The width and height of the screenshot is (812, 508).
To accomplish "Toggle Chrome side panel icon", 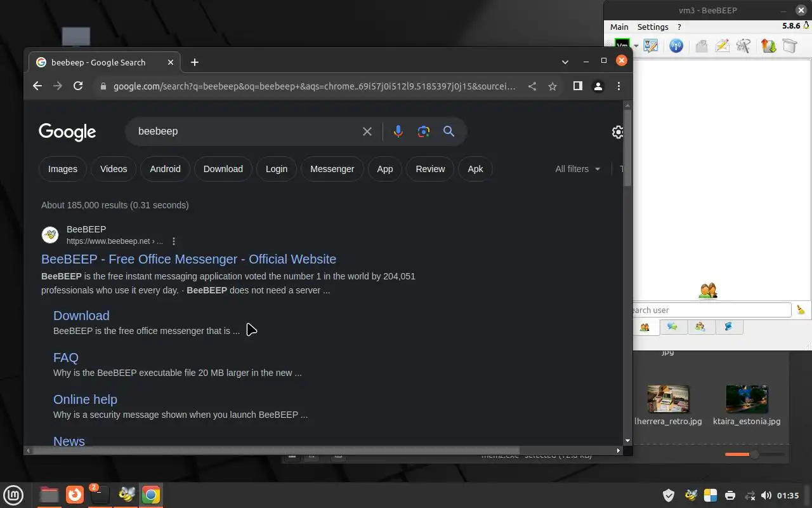I will tap(578, 86).
